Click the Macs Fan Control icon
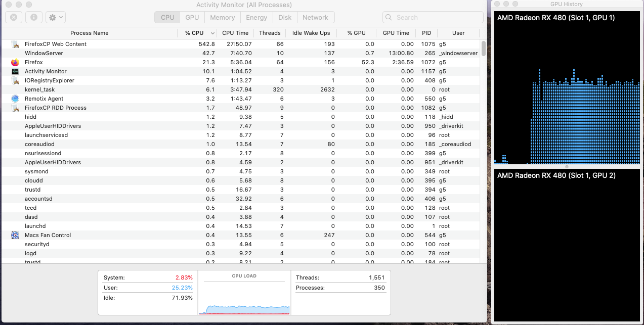 pyautogui.click(x=15, y=235)
